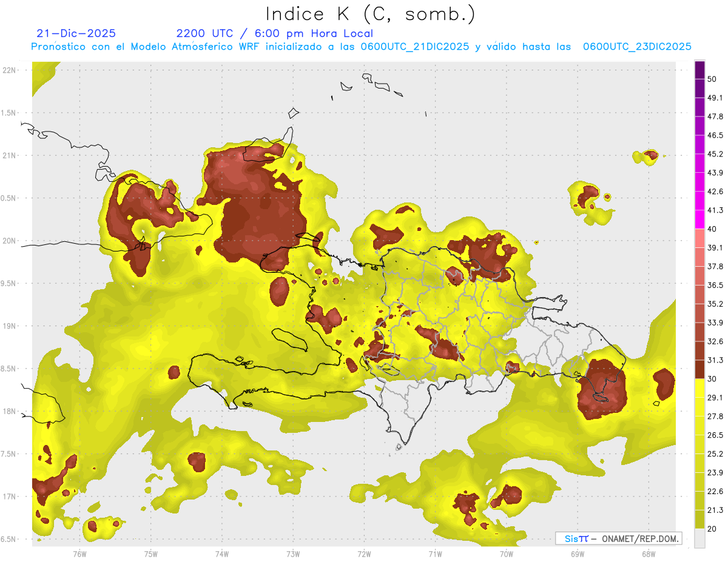Click the colorbar value 25.2
The image size is (728, 562).
pos(715,454)
